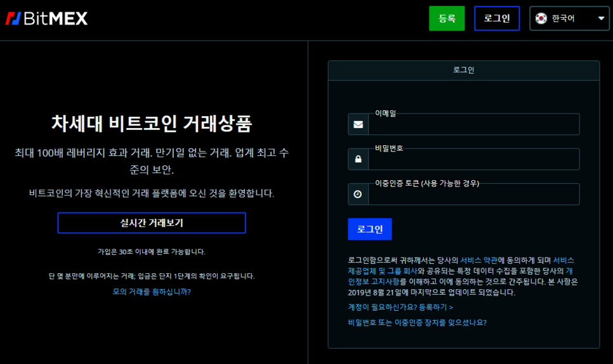Click the 로그인 button in header
Image resolution: width=613 pixels, height=364 pixels.
pyautogui.click(x=497, y=18)
